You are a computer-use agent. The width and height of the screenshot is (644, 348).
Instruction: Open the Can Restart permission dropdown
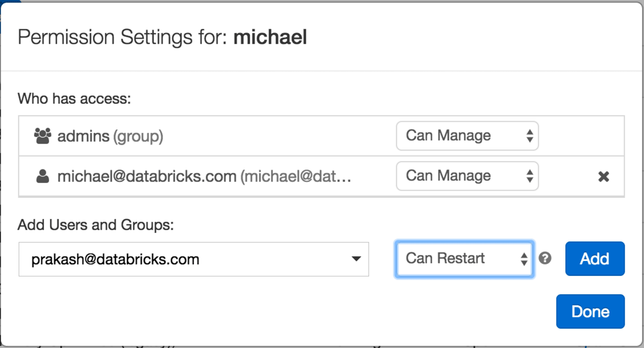click(x=457, y=259)
